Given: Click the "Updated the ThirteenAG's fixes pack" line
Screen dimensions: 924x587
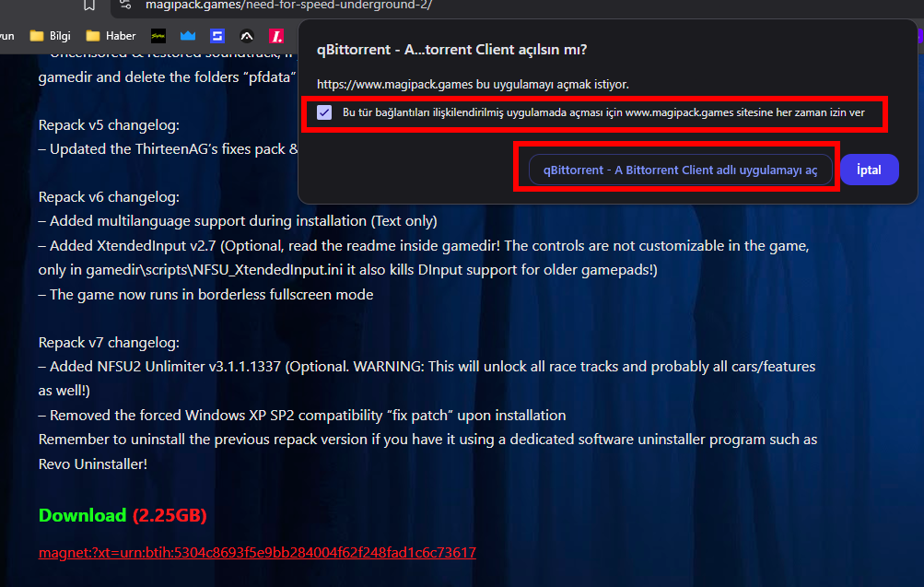Looking at the screenshot, I should tap(168, 149).
